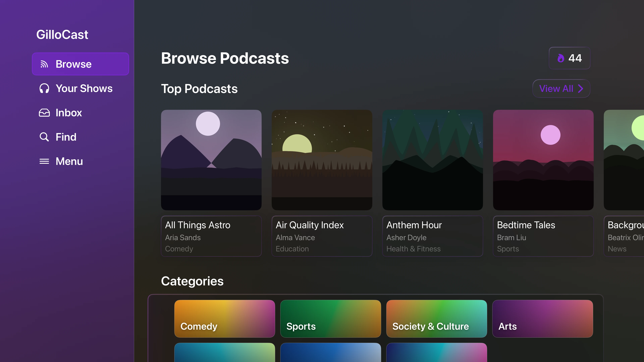Click the hamburger Menu icon
The height and width of the screenshot is (362, 644).
click(44, 161)
